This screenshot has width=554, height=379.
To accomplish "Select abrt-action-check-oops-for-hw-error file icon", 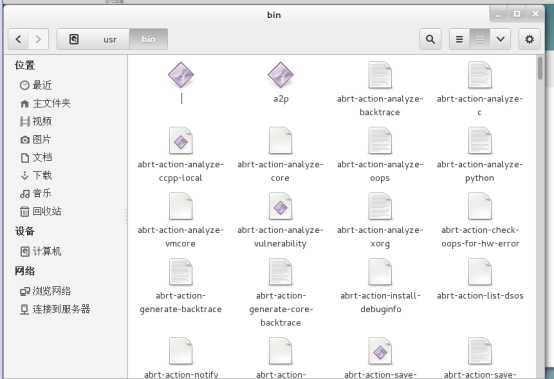I will pos(480,206).
